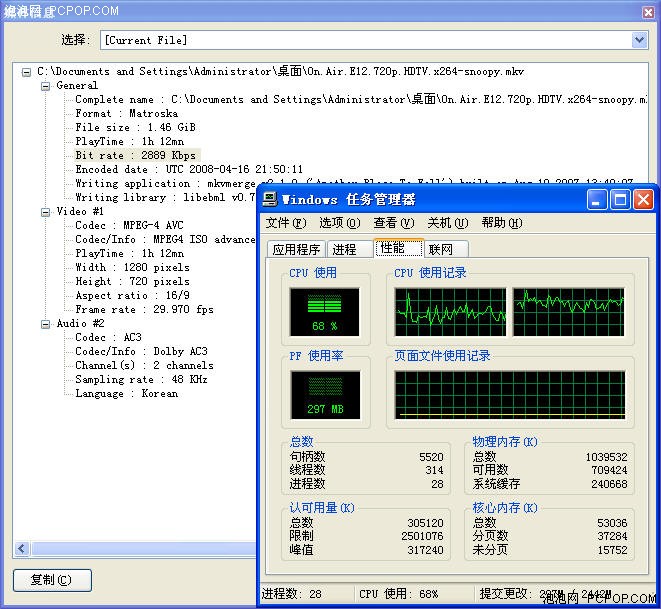Viewport: 661px width, 609px height.
Task: Click the status bar 进程数: 28 entry
Action: [292, 594]
